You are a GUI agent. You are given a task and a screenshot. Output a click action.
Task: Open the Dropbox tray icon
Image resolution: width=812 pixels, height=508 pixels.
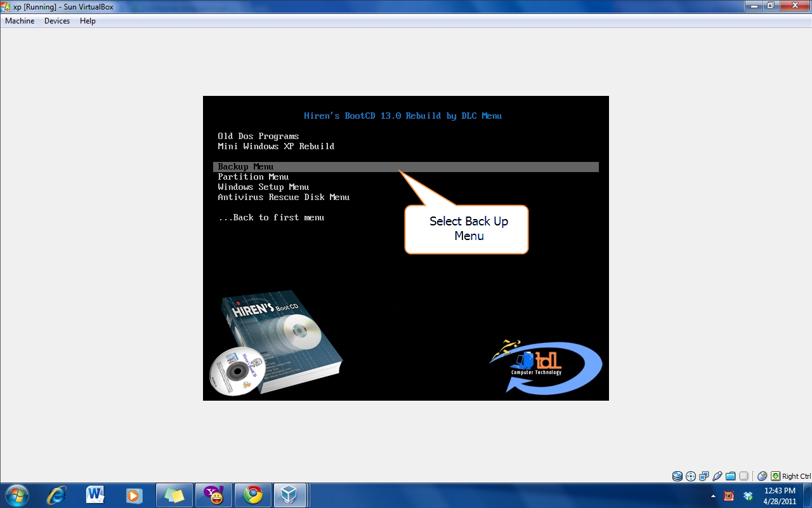pyautogui.click(x=748, y=496)
